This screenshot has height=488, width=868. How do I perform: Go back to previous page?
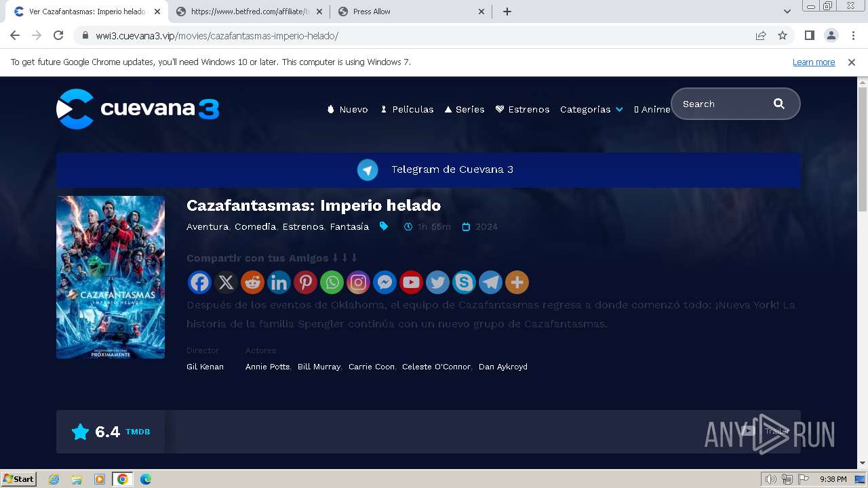(15, 35)
